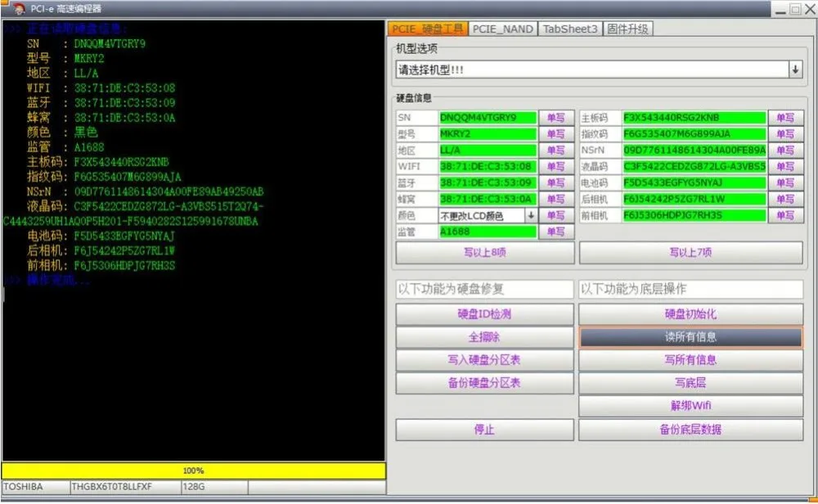Click the 写以上7项 button
This screenshot has height=504, width=818.
click(690, 253)
